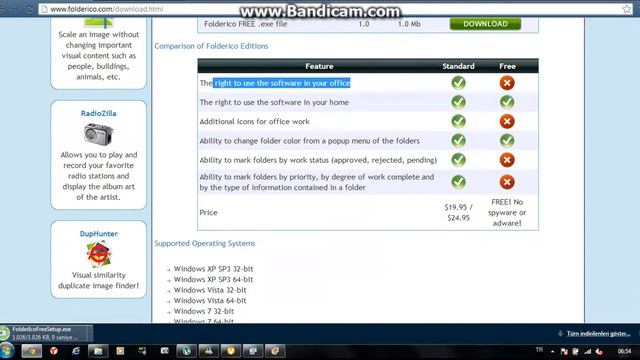Launch Yandex browser from the taskbar
Viewport: 640px width, 360px height.
pos(54,351)
